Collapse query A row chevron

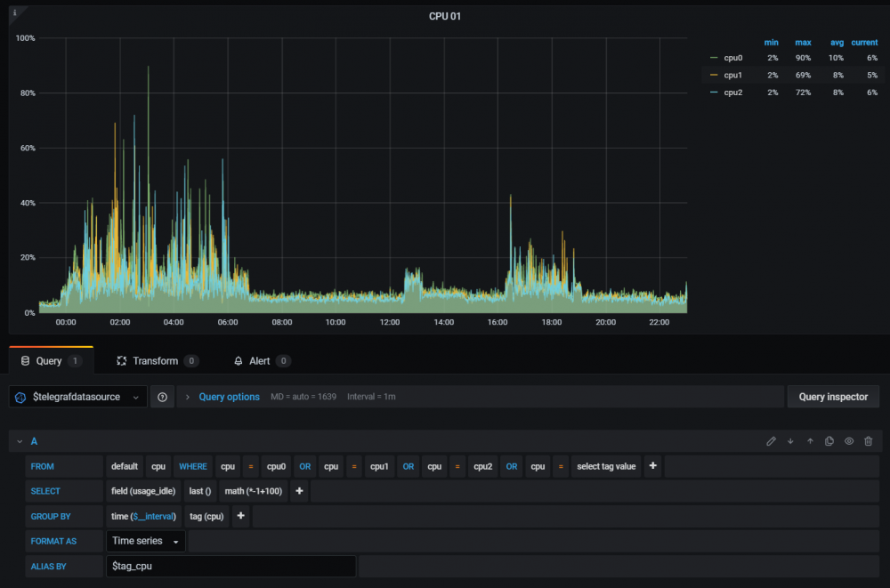click(x=20, y=441)
